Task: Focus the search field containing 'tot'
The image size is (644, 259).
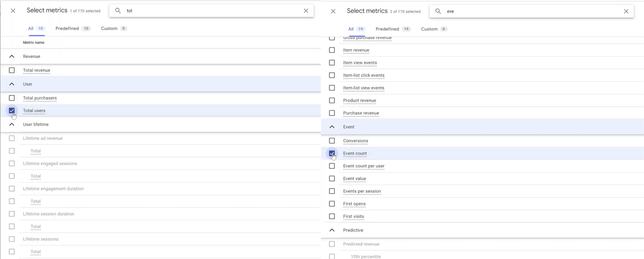Action: (212, 10)
